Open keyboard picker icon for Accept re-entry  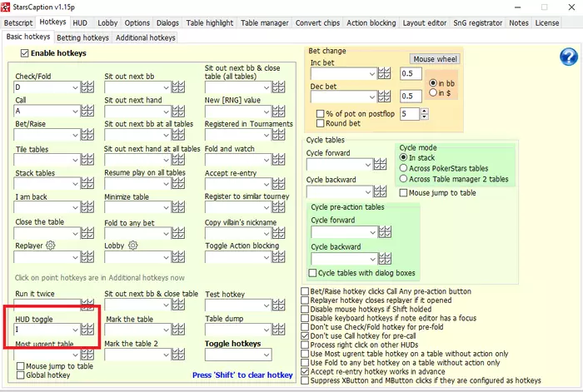click(x=278, y=184)
